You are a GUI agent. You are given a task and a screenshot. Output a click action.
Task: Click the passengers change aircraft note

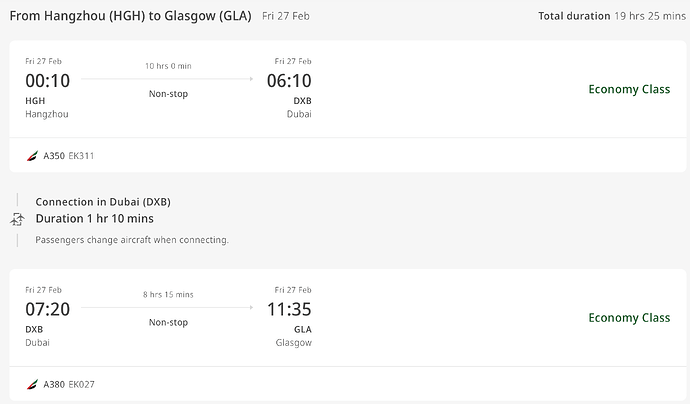click(x=132, y=240)
